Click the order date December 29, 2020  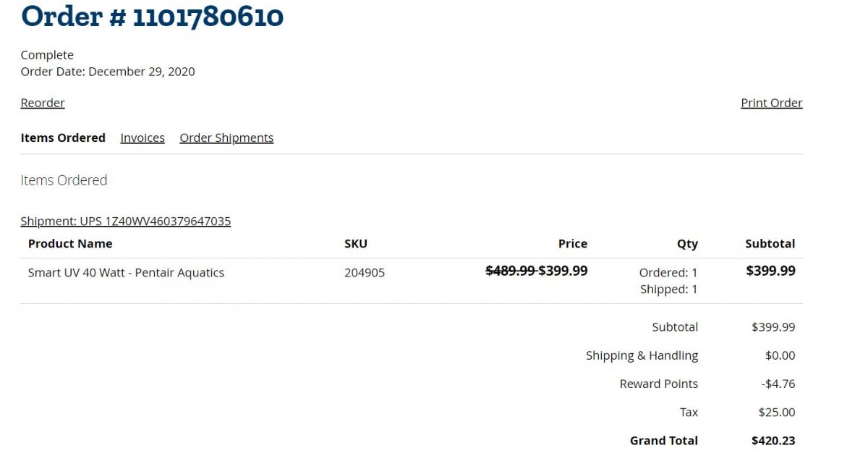(x=141, y=71)
